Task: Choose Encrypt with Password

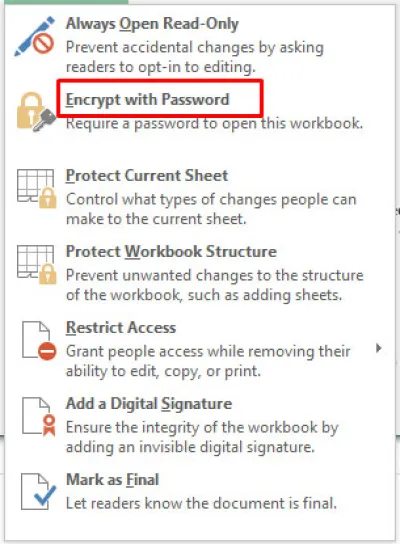Action: click(147, 100)
